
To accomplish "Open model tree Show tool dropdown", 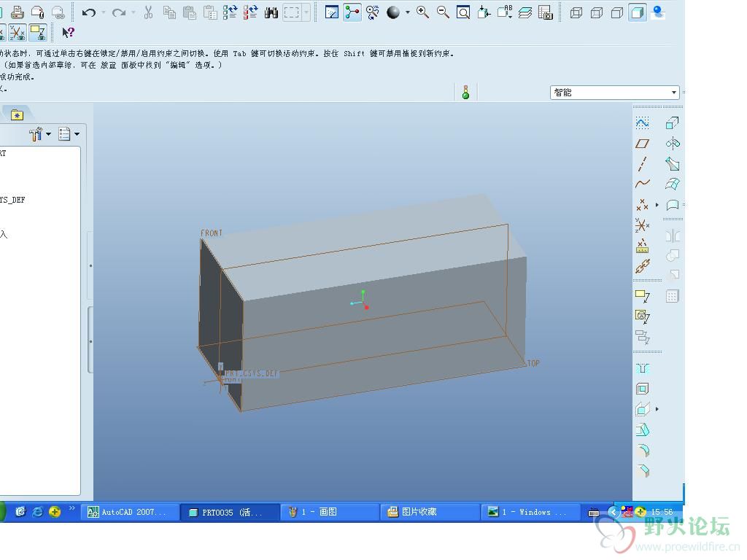I will pos(40,134).
